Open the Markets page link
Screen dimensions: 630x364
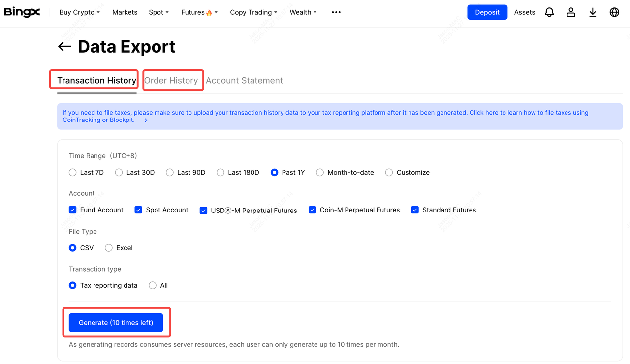click(x=125, y=12)
